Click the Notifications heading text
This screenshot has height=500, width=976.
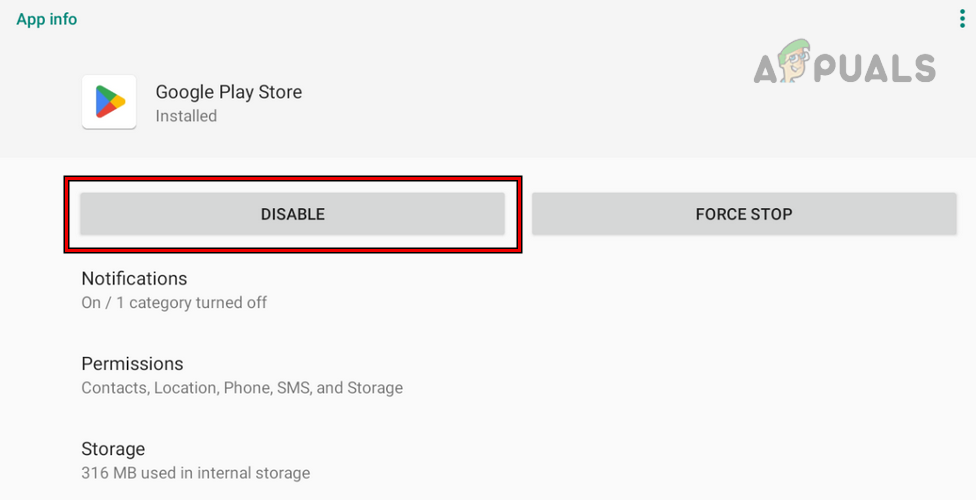134,278
